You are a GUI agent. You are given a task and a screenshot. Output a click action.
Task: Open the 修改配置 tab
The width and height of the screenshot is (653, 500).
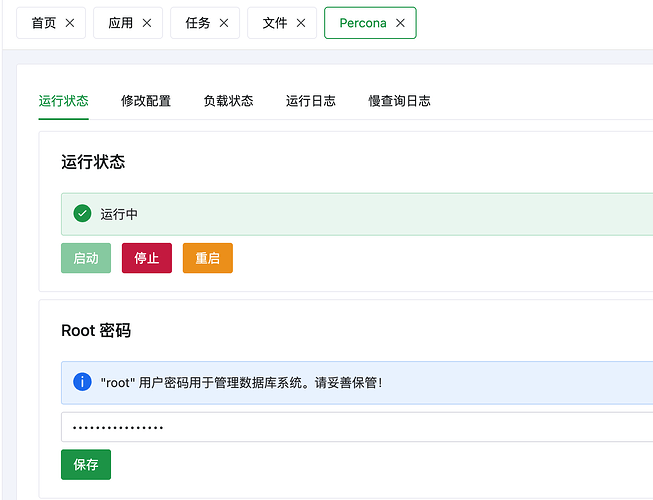[x=146, y=101]
